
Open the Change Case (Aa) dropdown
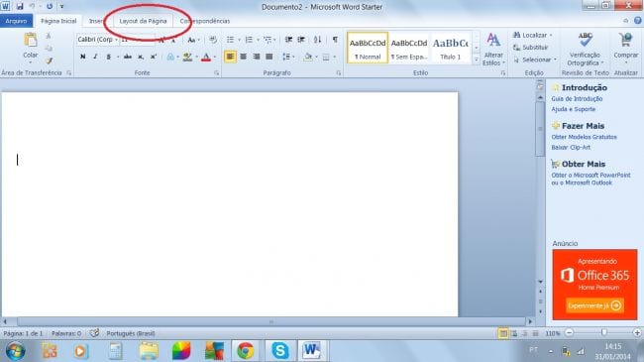pyautogui.click(x=193, y=40)
